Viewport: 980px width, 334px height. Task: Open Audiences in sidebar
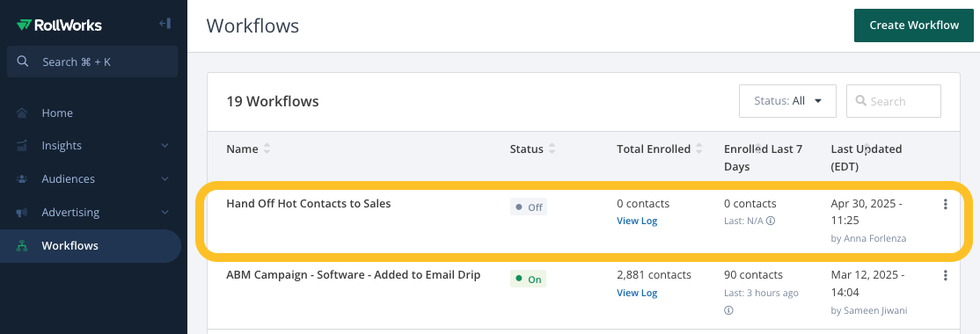tap(68, 178)
